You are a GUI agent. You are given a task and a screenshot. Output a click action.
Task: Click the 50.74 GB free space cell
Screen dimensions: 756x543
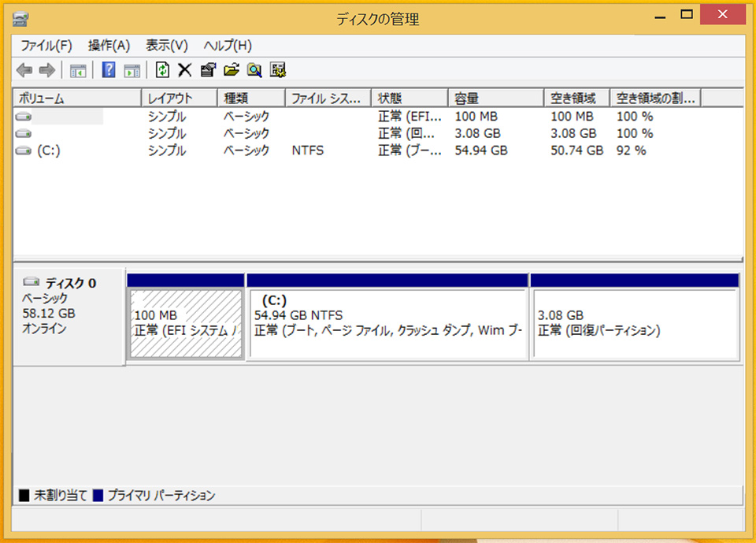coord(576,151)
